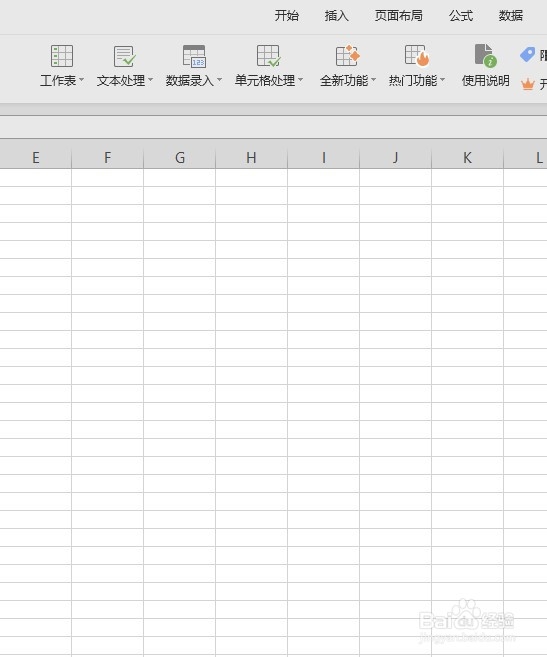Viewport: 547px width, 657px height.
Task: Click the 使用说明 label
Action: [485, 80]
